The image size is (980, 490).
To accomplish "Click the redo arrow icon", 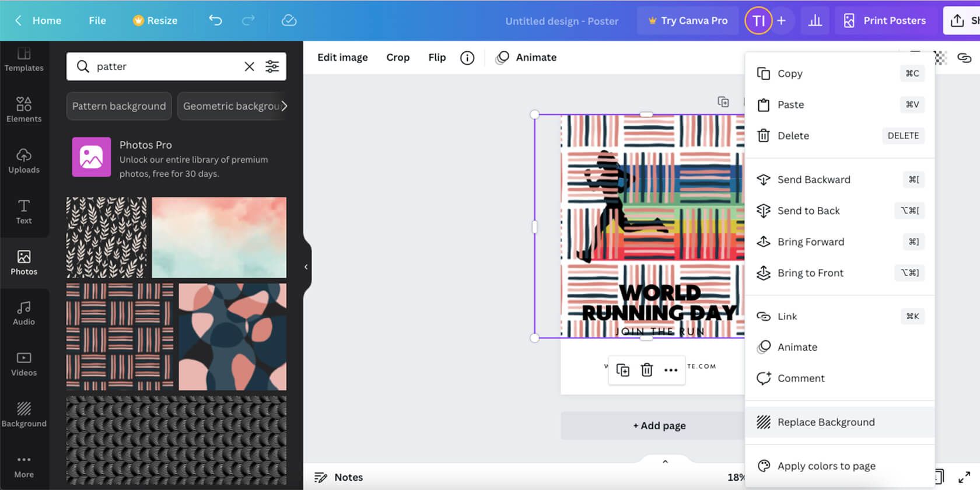I will click(248, 20).
